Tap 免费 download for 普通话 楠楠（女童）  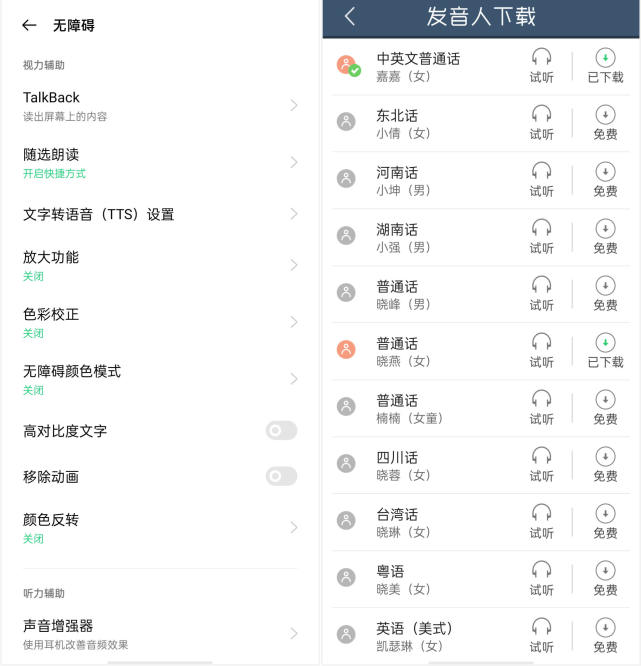coord(605,408)
